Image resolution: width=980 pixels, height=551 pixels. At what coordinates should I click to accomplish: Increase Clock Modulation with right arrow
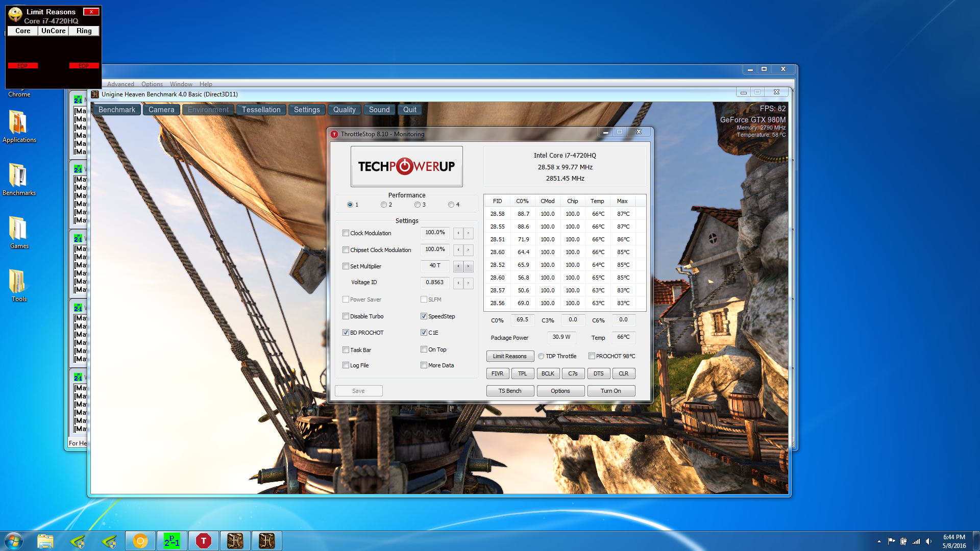(468, 233)
